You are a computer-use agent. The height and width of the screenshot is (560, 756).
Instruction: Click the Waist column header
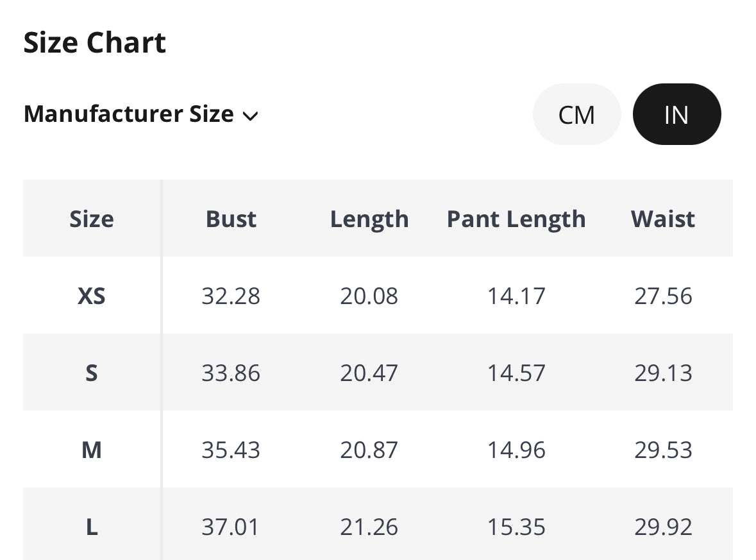click(x=663, y=219)
